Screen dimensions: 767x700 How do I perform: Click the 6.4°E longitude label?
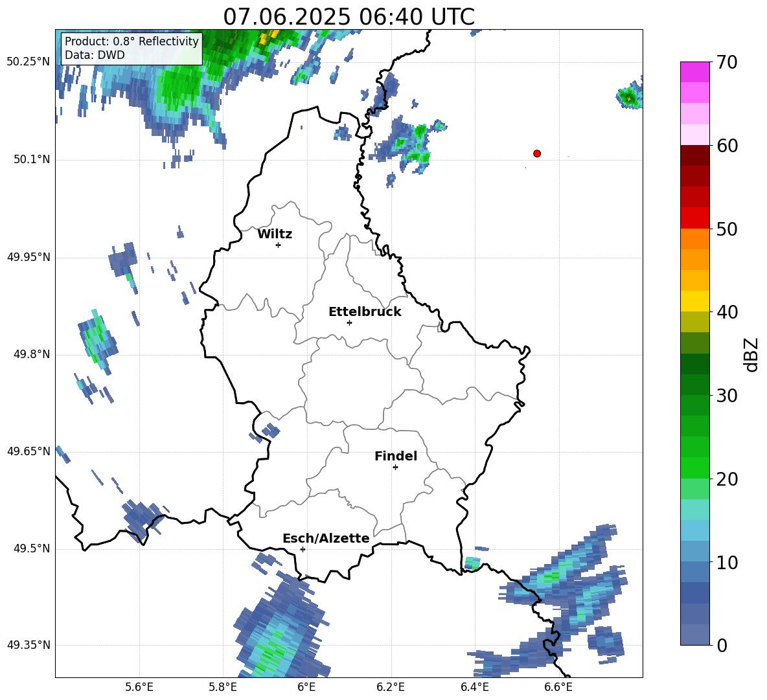pos(474,687)
